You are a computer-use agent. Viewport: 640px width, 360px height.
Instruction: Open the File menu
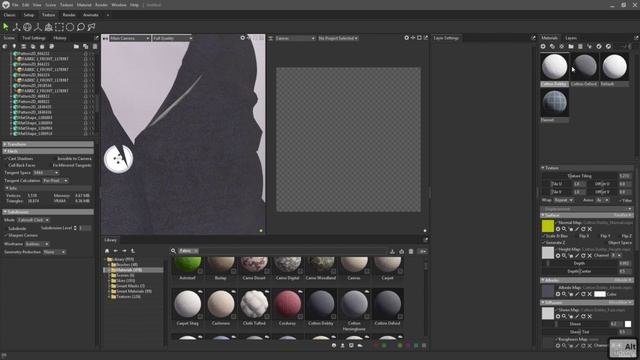tap(15, 5)
